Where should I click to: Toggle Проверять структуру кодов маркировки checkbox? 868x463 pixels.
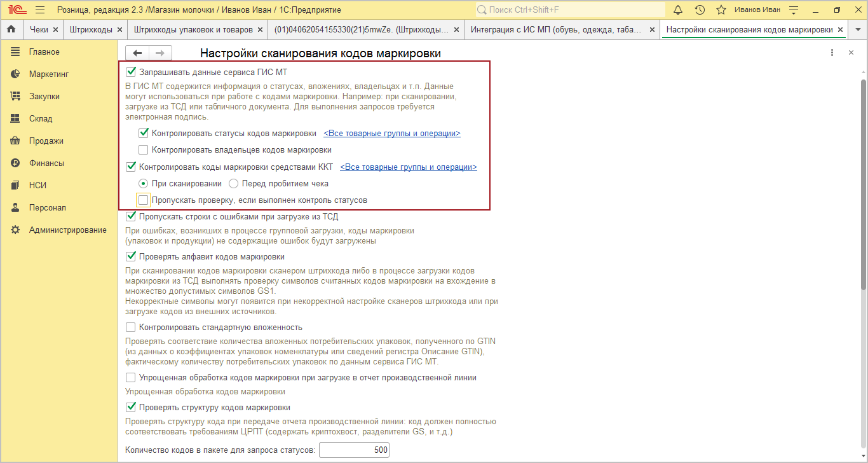pyautogui.click(x=132, y=407)
